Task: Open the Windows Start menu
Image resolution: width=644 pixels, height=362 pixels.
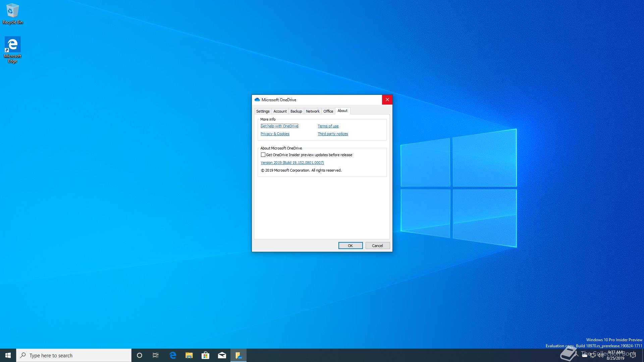Action: point(8,355)
